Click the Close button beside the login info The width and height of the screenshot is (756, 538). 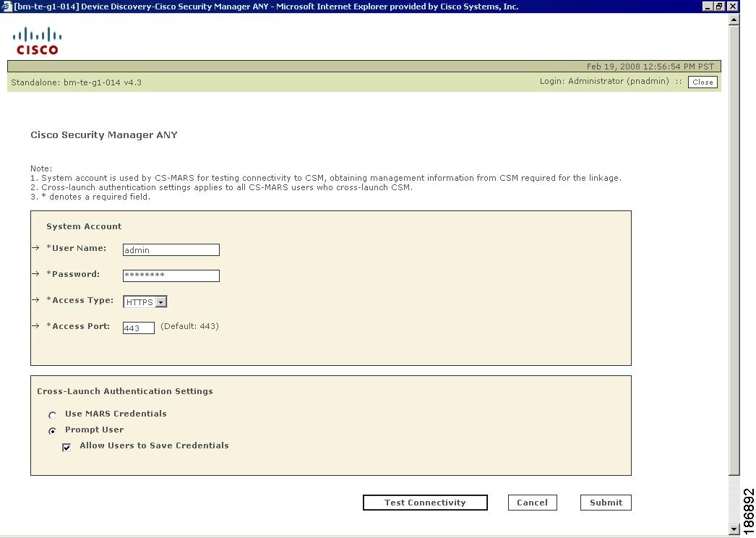point(703,82)
